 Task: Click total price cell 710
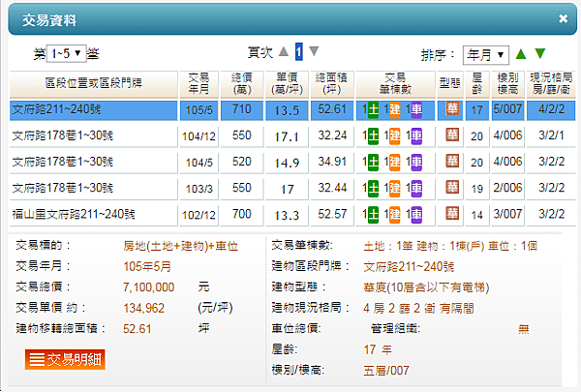click(x=242, y=109)
